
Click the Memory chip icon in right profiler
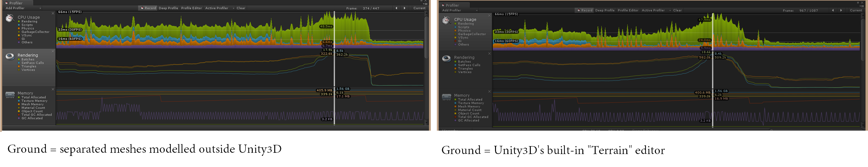coord(446,97)
